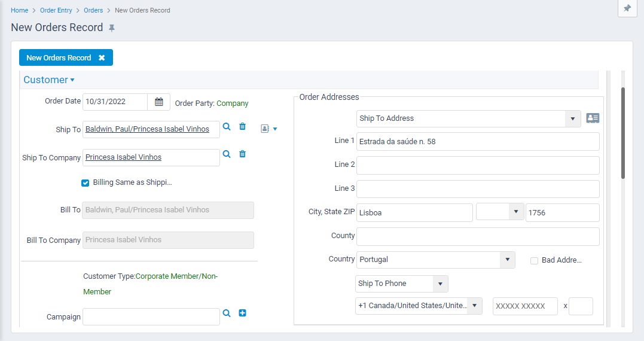Clear the Ship To value with trash icon
Image resolution: width=644 pixels, height=341 pixels.
click(x=242, y=127)
